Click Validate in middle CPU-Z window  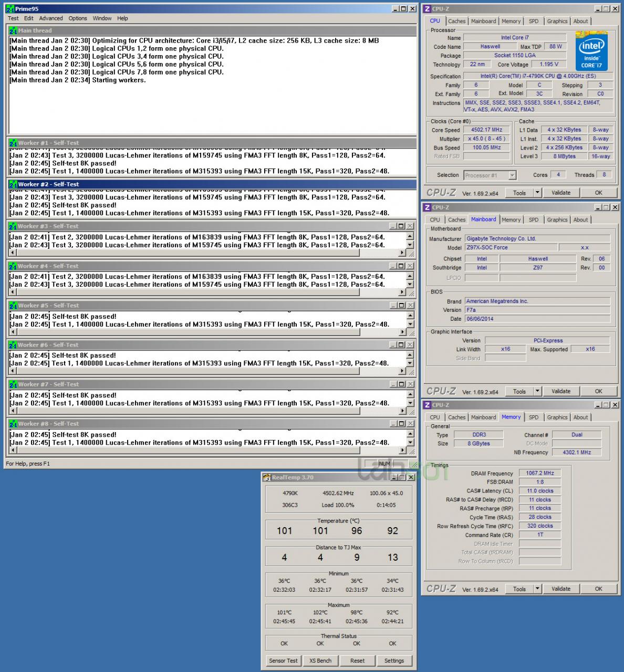[561, 391]
